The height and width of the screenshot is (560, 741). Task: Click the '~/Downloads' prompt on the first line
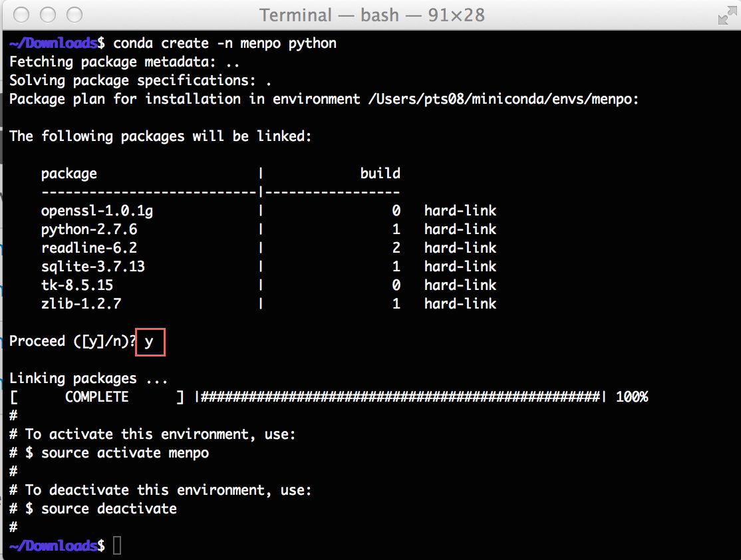tap(53, 43)
